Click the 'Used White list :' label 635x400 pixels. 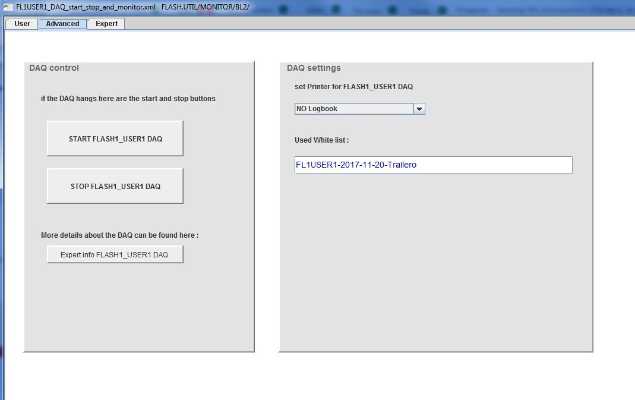point(321,140)
